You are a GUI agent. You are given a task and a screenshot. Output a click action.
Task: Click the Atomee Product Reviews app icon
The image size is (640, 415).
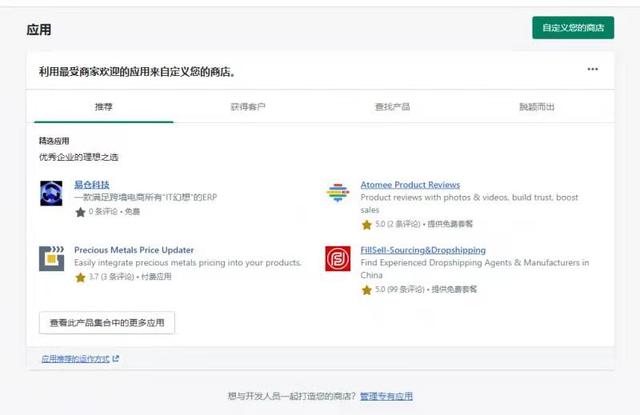pos(338,193)
